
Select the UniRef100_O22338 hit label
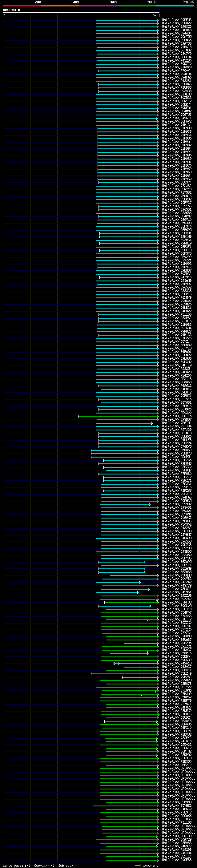tap(177, 291)
